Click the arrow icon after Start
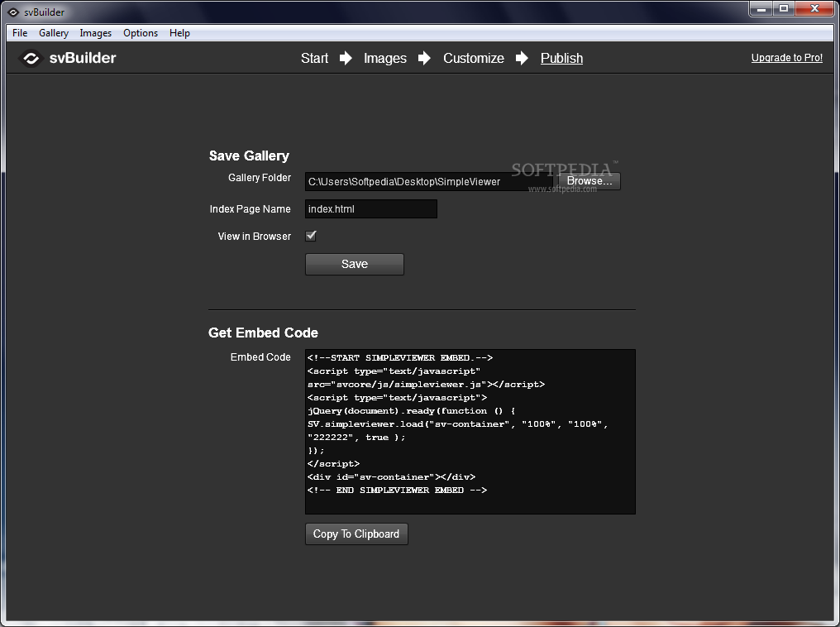The height and width of the screenshot is (627, 840). 346,58
